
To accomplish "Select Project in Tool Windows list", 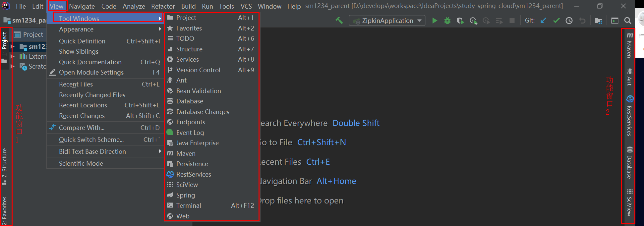I will pyautogui.click(x=211, y=18).
